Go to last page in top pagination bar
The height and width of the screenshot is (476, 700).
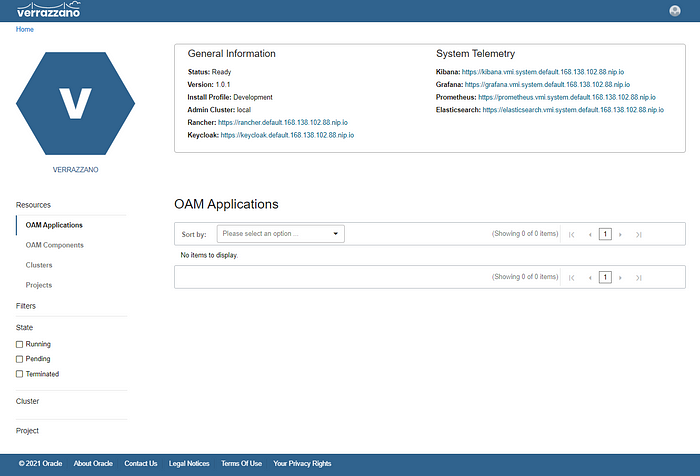click(x=638, y=234)
